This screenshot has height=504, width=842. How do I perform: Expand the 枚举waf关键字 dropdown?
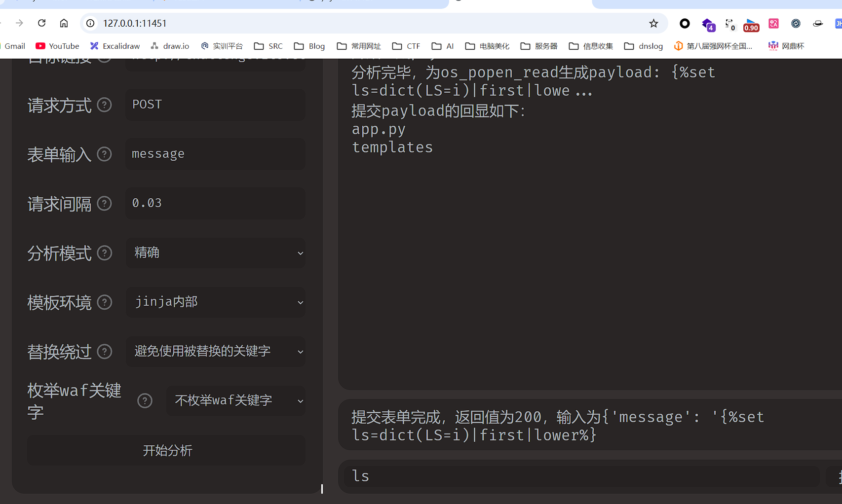pos(235,401)
